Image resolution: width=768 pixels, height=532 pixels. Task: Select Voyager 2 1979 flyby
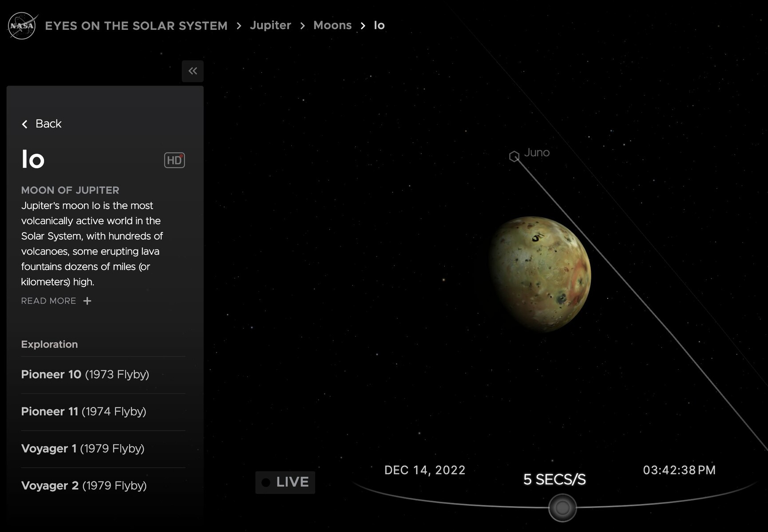84,486
